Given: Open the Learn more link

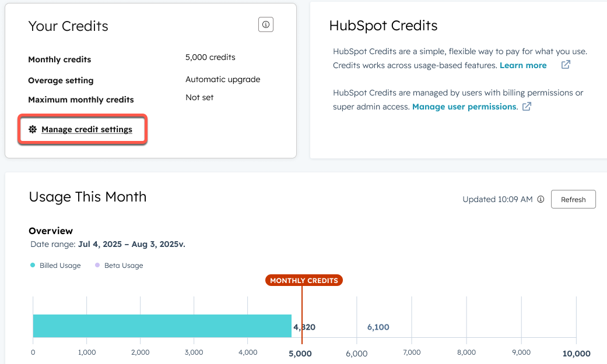Looking at the screenshot, I should (x=523, y=65).
